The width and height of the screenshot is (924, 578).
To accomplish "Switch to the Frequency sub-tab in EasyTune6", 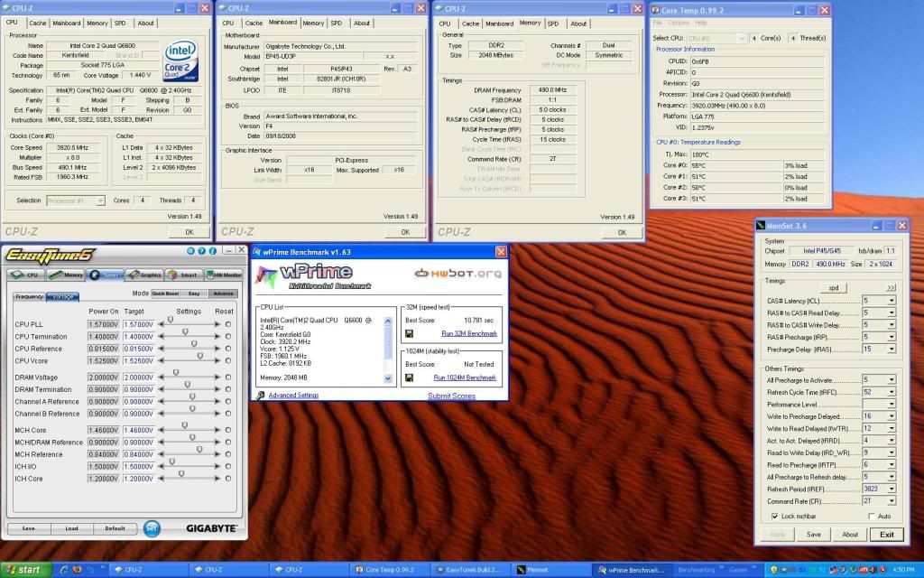I will pos(30,296).
